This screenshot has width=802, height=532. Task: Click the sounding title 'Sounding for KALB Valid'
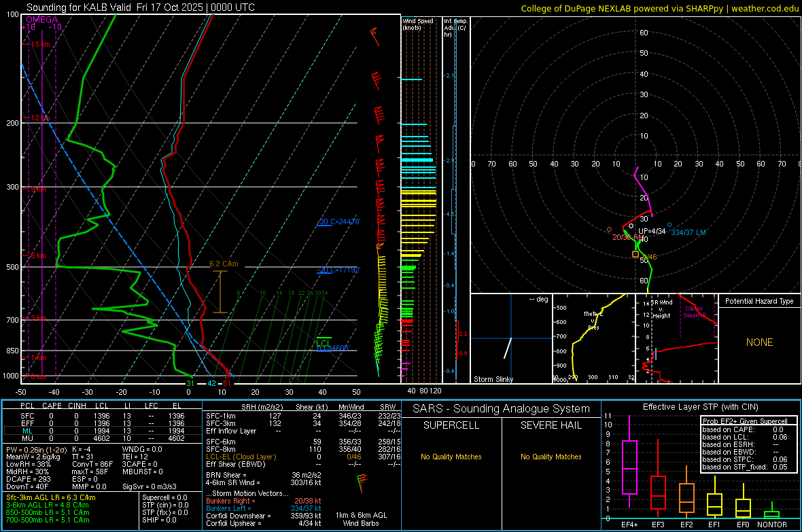(79, 7)
